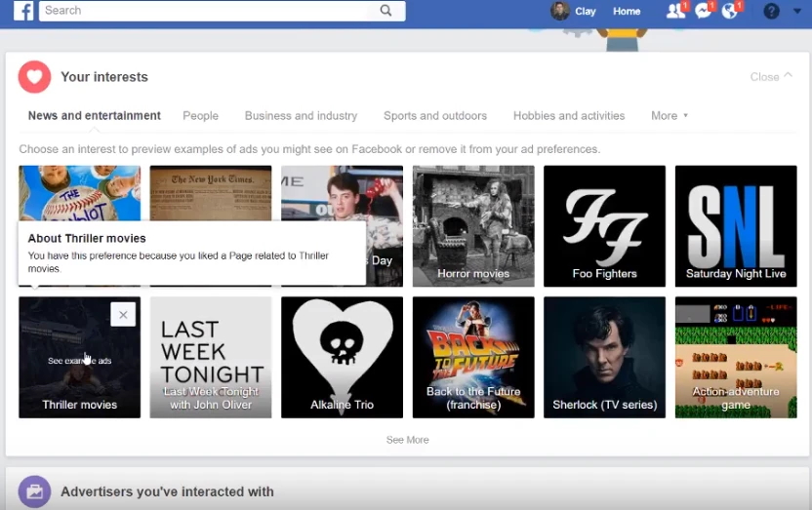The height and width of the screenshot is (510, 812).
Task: Switch to Business and industry tab
Action: click(301, 116)
